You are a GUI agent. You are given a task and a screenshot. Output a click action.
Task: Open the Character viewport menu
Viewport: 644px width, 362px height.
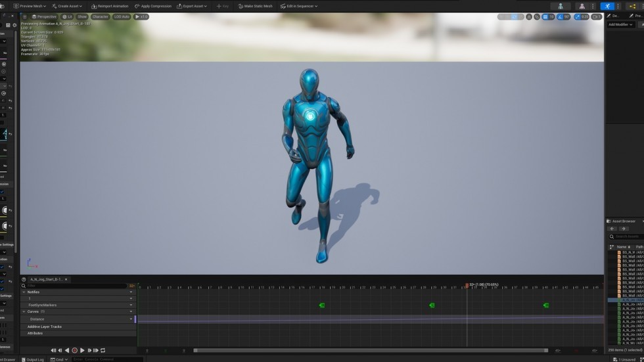click(x=100, y=17)
